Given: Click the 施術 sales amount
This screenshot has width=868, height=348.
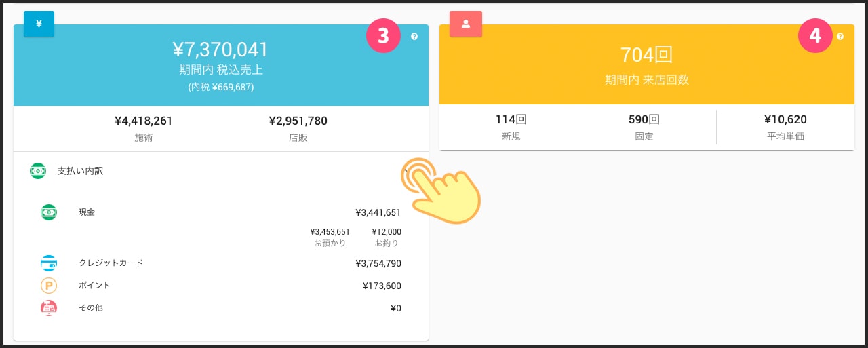Looking at the screenshot, I should tap(144, 121).
